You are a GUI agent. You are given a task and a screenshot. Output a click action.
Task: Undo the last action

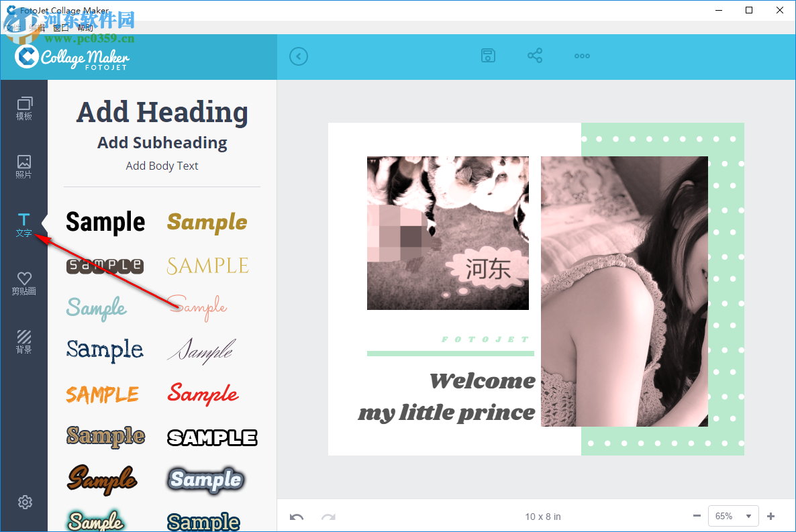[297, 517]
